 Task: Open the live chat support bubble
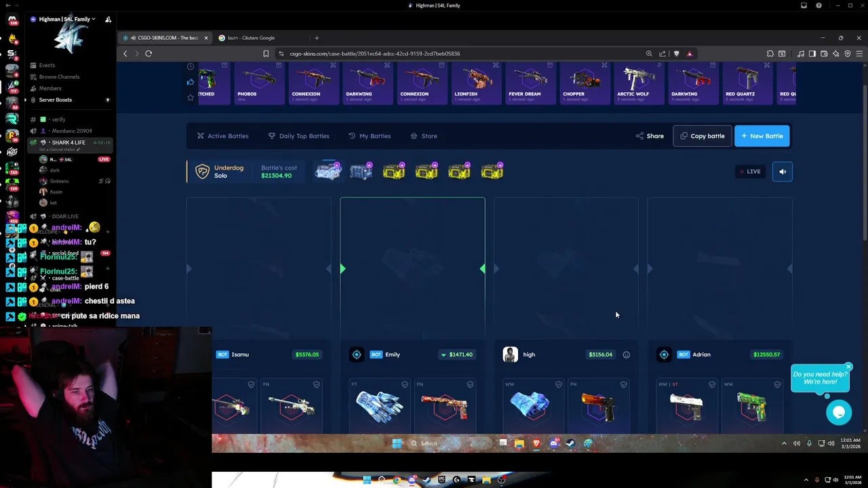coord(839,412)
